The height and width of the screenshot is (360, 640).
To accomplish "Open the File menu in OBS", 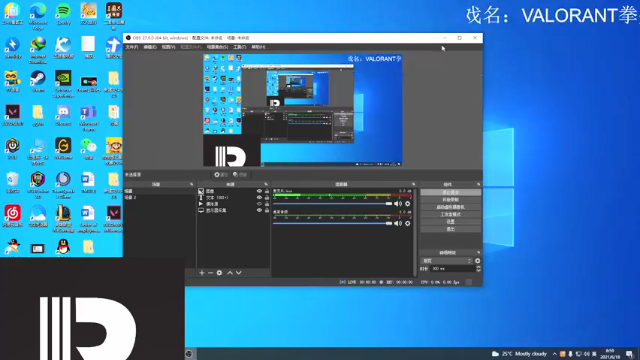I will tap(131, 47).
